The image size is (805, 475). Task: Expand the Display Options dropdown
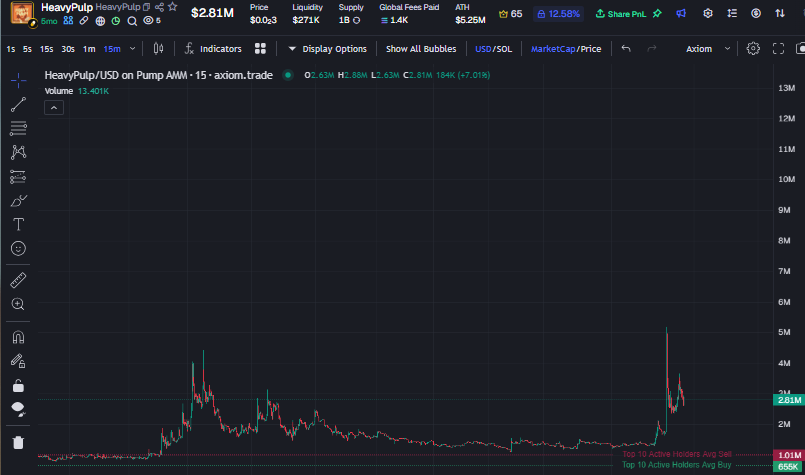click(x=328, y=49)
